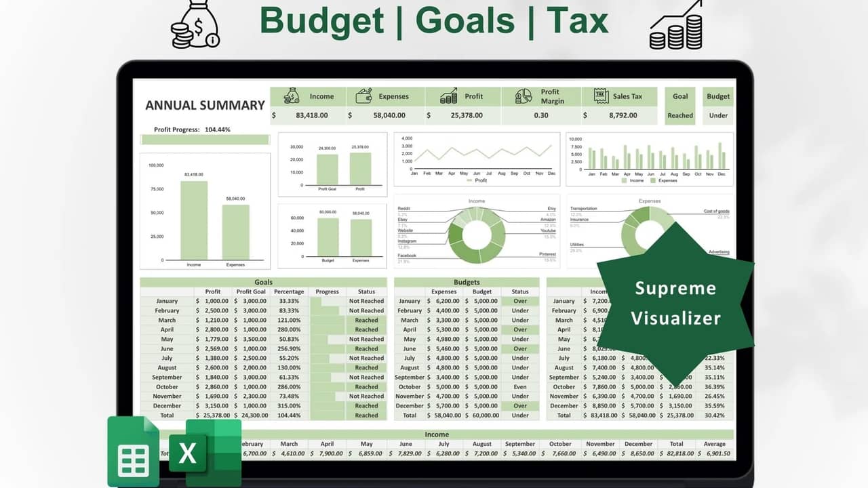Image resolution: width=868 pixels, height=488 pixels.
Task: Click the ANNUAL SUMMARY title
Action: (x=205, y=105)
